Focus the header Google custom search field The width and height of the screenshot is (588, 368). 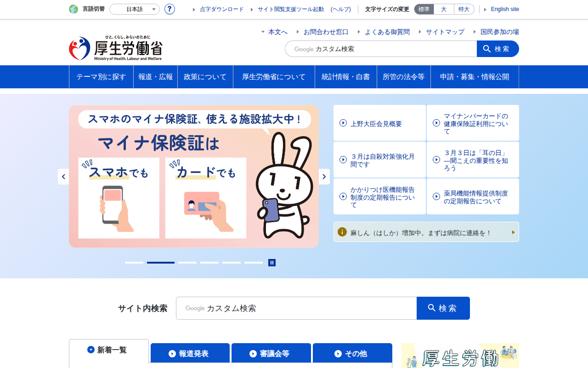[381, 49]
